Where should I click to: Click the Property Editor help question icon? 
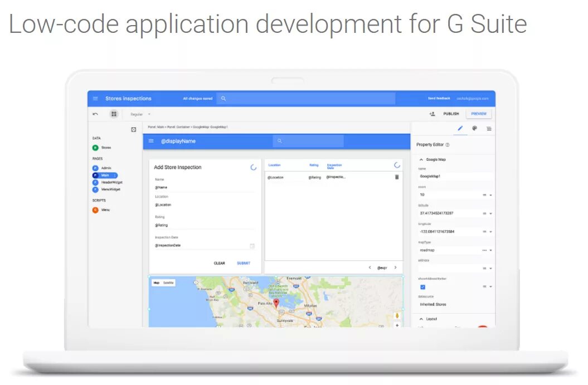pyautogui.click(x=448, y=145)
